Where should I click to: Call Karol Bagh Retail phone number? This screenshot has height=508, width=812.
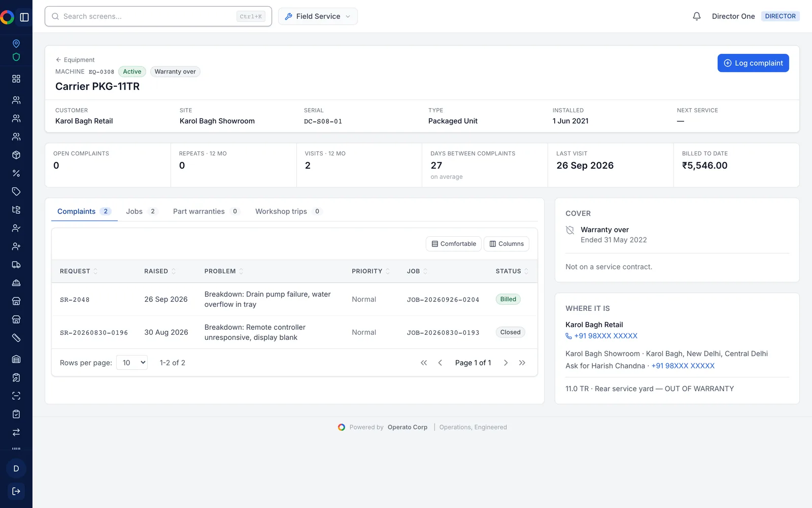pyautogui.click(x=601, y=336)
